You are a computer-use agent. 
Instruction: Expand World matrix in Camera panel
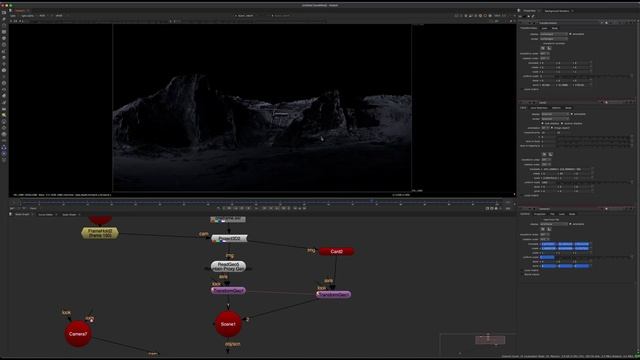tap(531, 275)
